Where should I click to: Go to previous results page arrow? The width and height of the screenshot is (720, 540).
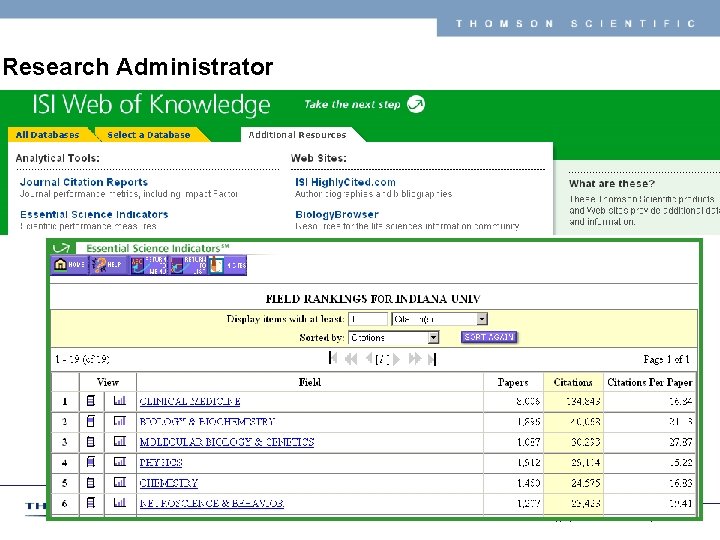click(x=369, y=359)
